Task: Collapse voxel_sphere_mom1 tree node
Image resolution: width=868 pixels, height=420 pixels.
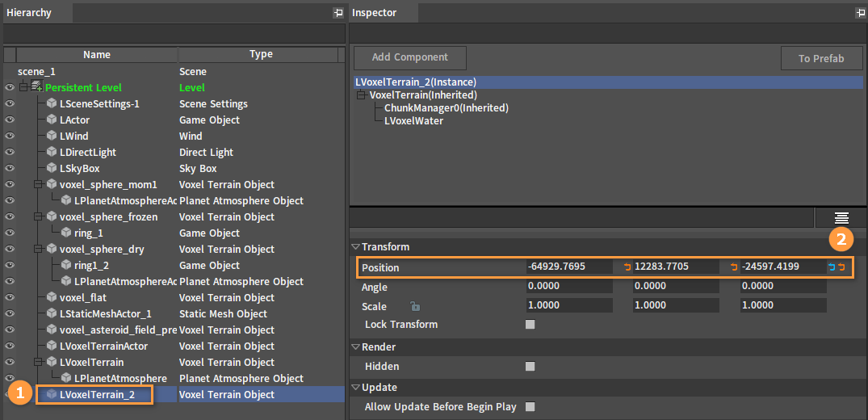Action: tap(38, 184)
